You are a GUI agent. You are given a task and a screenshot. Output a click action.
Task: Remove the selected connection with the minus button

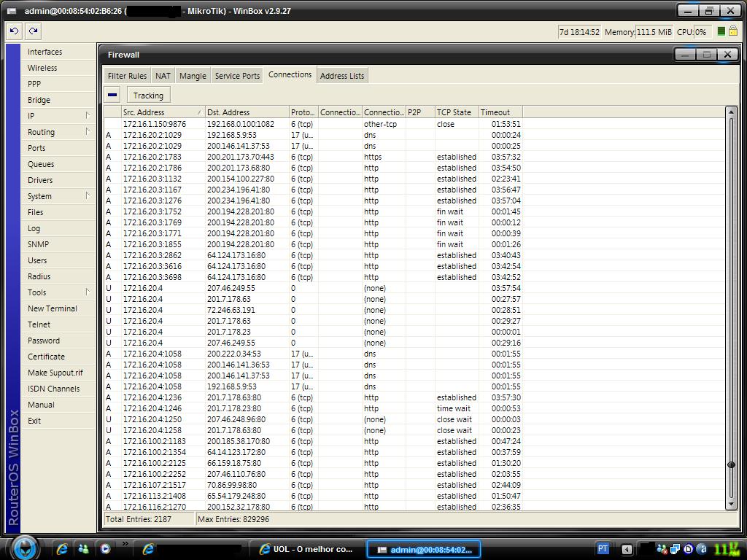pyautogui.click(x=112, y=95)
